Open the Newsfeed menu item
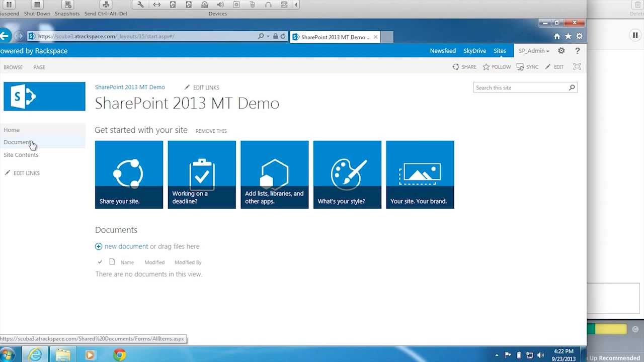Image resolution: width=644 pixels, height=362 pixels. [x=443, y=50]
